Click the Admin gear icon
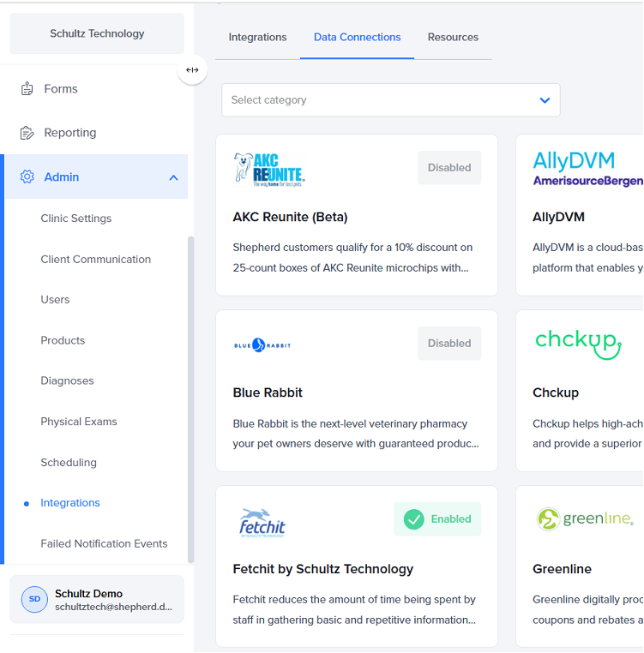 tap(27, 177)
